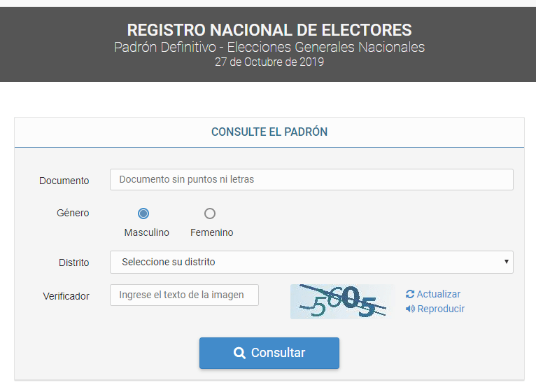Expand the district list using its arrow
Screen dimensions: 536x392
point(506,262)
